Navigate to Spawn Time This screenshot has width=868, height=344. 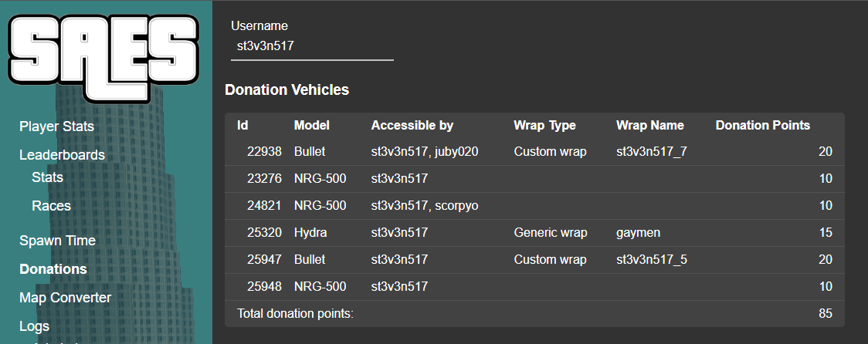tap(57, 241)
